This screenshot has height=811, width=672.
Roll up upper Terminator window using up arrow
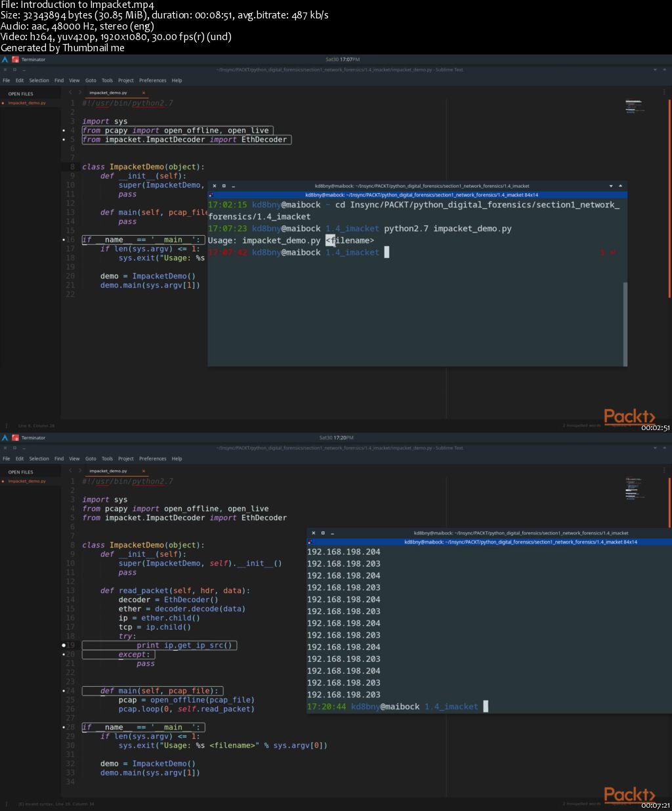coord(620,186)
